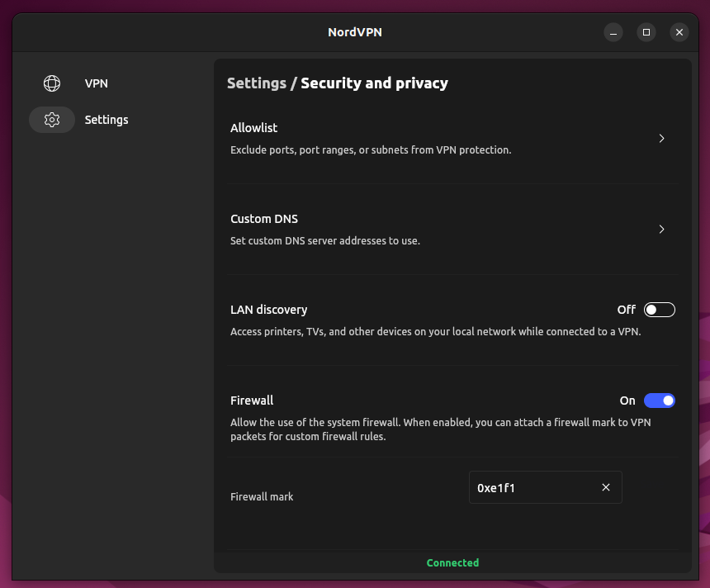Clear the Firewall mark field with X icon
This screenshot has height=588, width=710.
(605, 488)
